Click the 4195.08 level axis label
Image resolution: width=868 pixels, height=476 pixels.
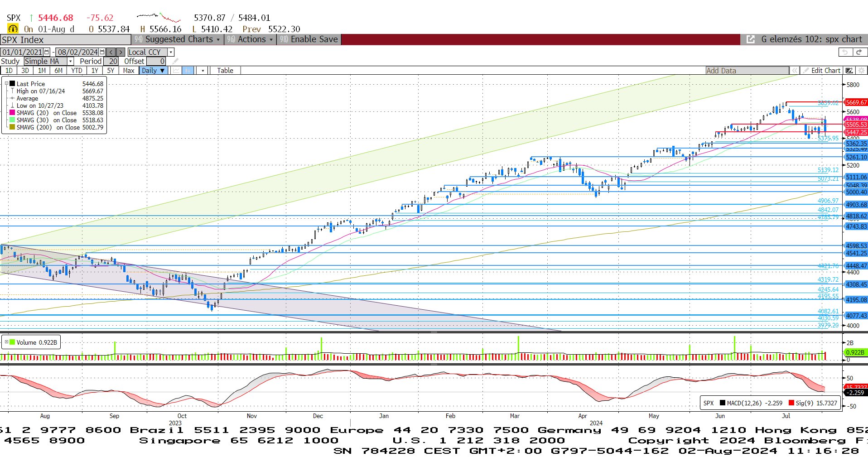pos(856,300)
